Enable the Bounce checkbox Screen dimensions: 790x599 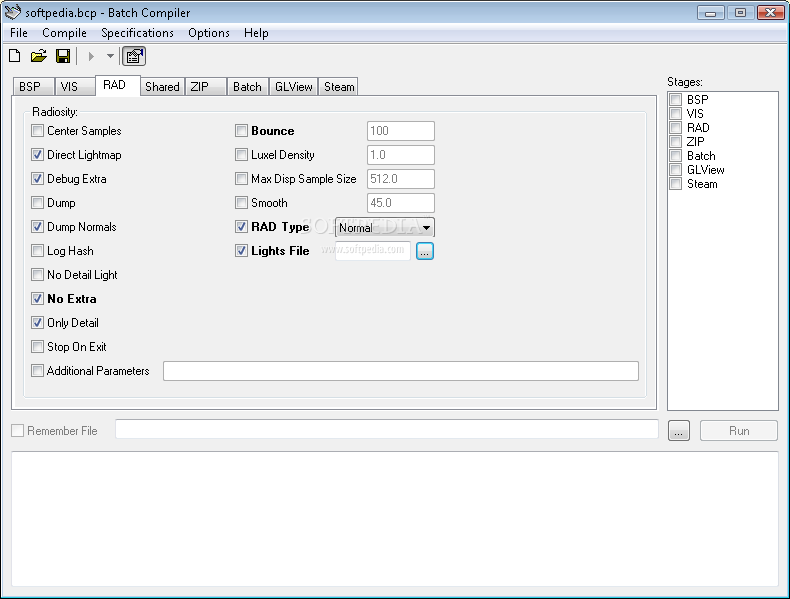[x=241, y=131]
